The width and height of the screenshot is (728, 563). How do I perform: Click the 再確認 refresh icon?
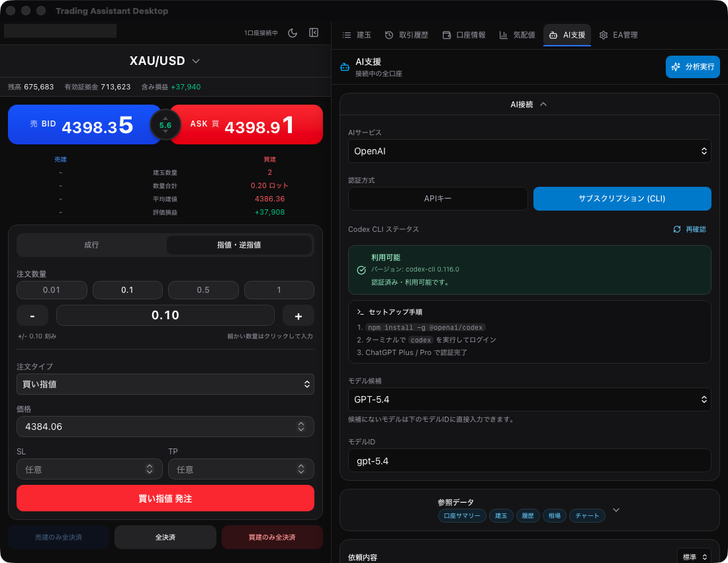pyautogui.click(x=677, y=229)
